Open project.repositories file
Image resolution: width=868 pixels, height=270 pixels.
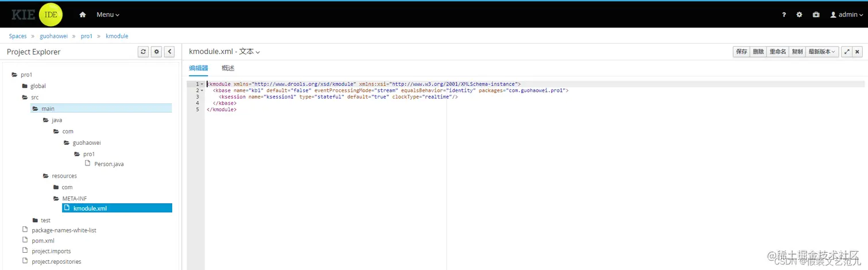[x=56, y=261]
